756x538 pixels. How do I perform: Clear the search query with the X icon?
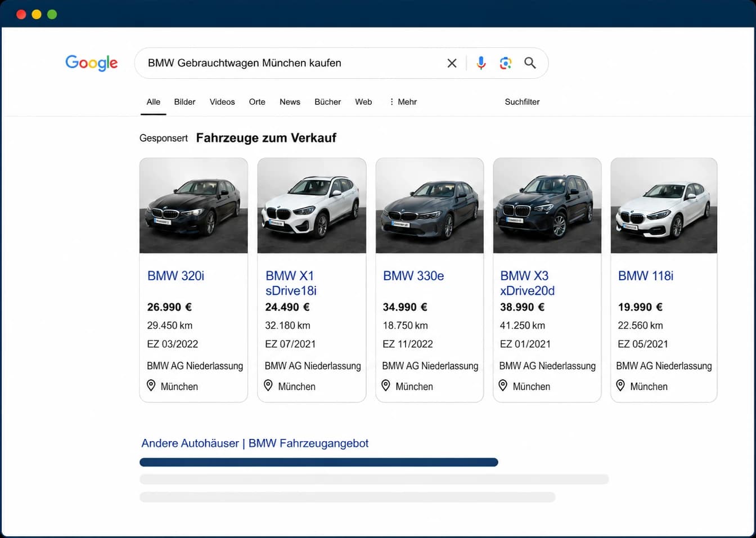[x=452, y=63]
